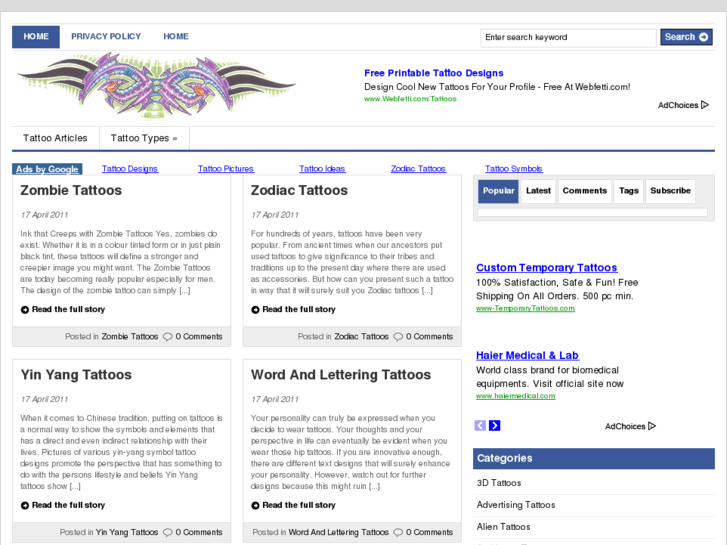This screenshot has width=727, height=545.
Task: Click the 17 April 2011 date under Zombie Tattoos
Action: 45,215
